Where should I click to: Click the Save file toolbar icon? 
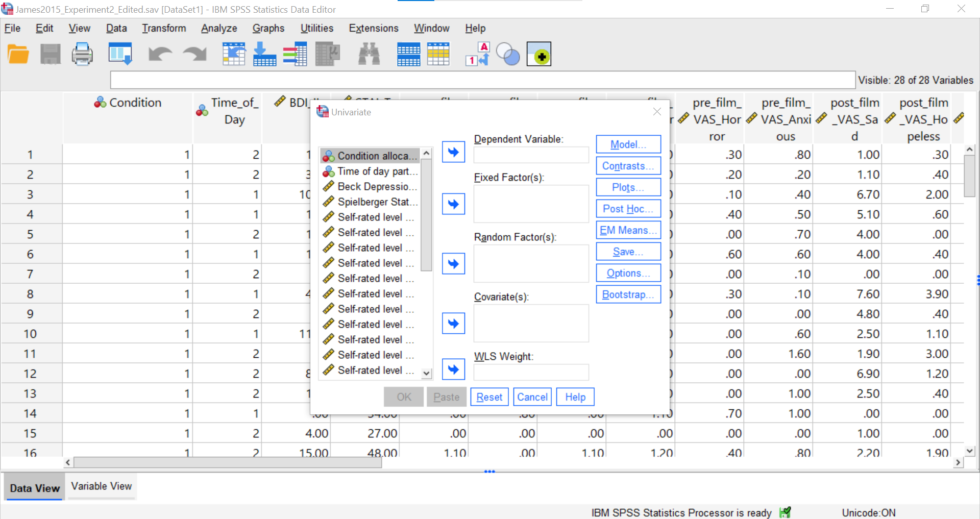click(51, 54)
